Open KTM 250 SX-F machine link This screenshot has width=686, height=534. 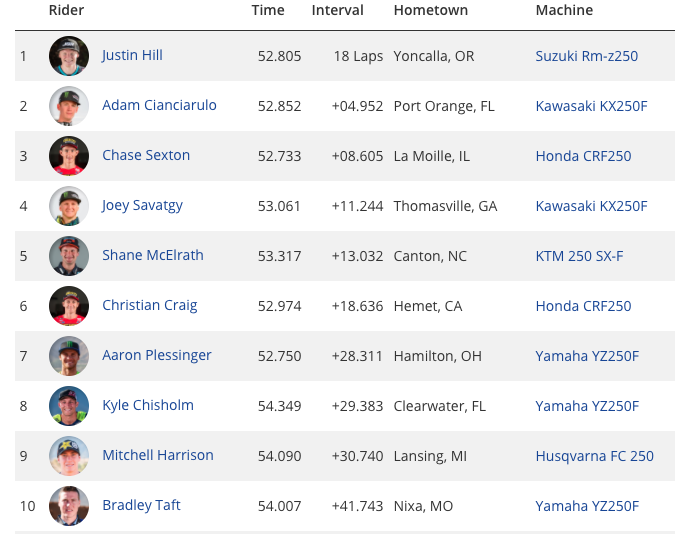579,256
